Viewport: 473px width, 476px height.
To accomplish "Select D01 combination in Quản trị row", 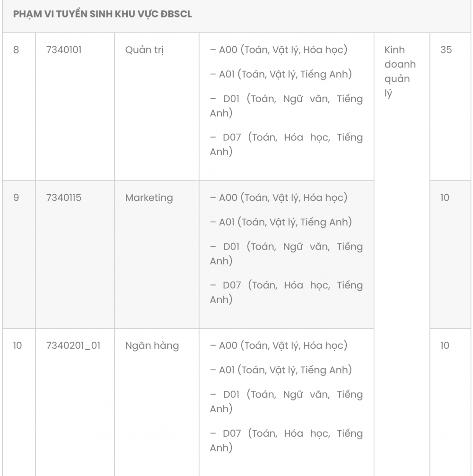I will (x=286, y=106).
